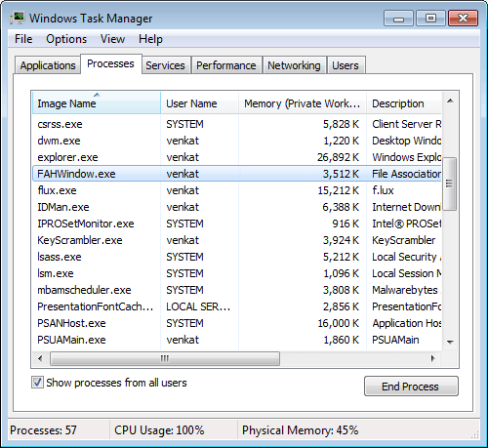This screenshot has width=488, height=448.
Task: Select the lsm.exe process
Action: click(x=237, y=273)
